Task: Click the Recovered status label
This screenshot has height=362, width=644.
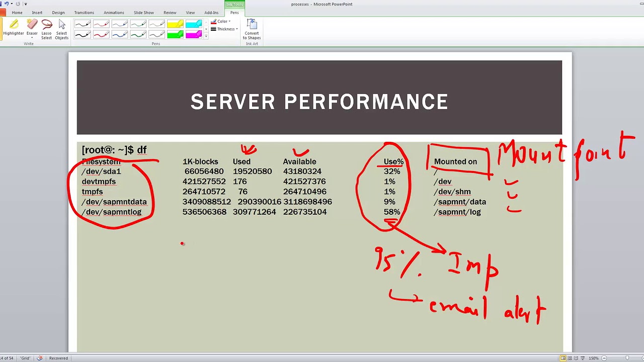Action: click(58, 358)
